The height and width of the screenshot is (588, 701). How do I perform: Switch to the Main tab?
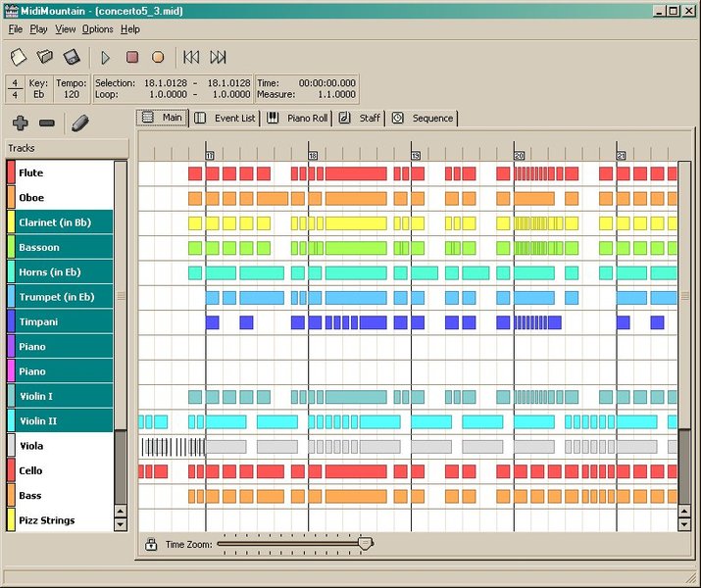(162, 118)
